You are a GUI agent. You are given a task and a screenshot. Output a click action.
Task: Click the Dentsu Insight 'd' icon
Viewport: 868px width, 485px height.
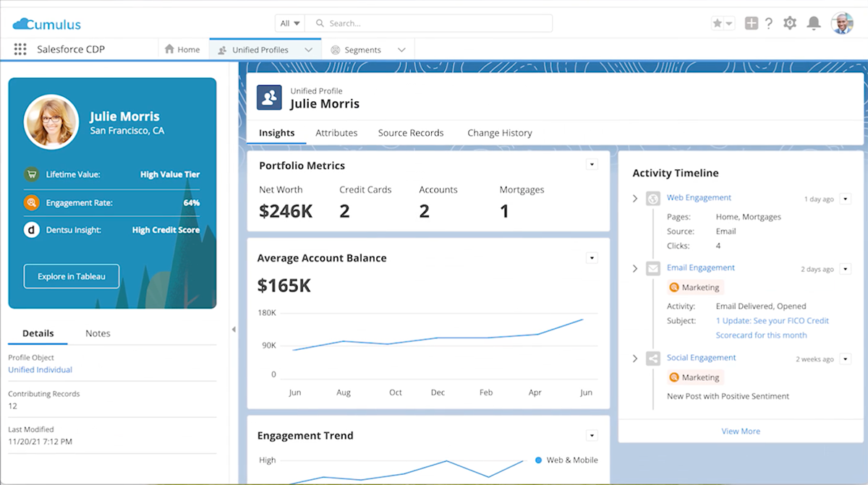pos(31,230)
